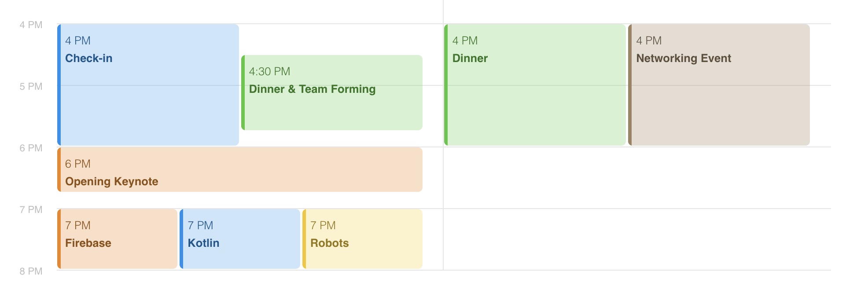Select the Networking Event block

[x=719, y=85]
